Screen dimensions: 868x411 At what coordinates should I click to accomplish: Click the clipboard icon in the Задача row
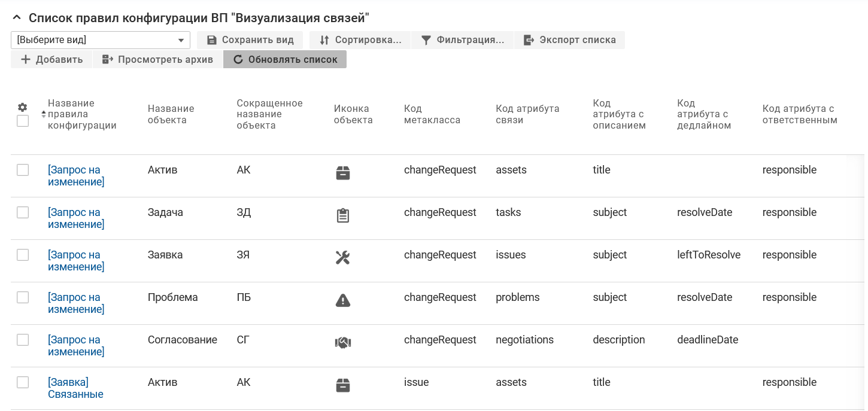pos(342,215)
